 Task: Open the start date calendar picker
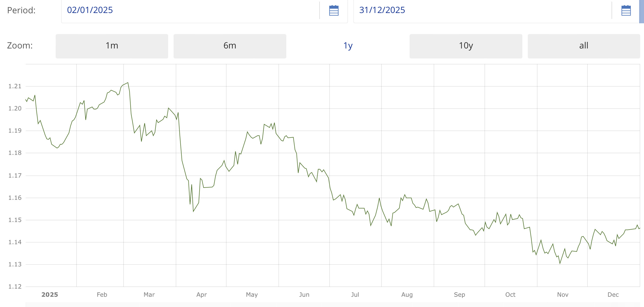click(x=334, y=11)
